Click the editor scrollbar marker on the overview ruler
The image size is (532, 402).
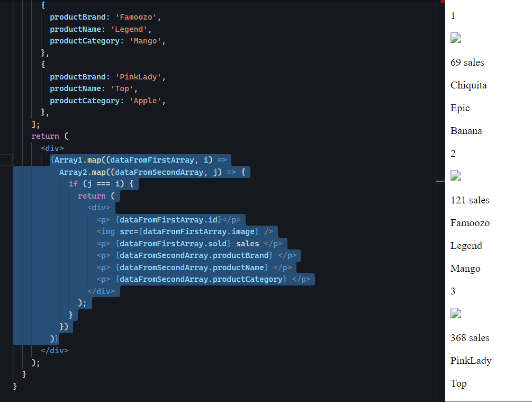(x=440, y=182)
